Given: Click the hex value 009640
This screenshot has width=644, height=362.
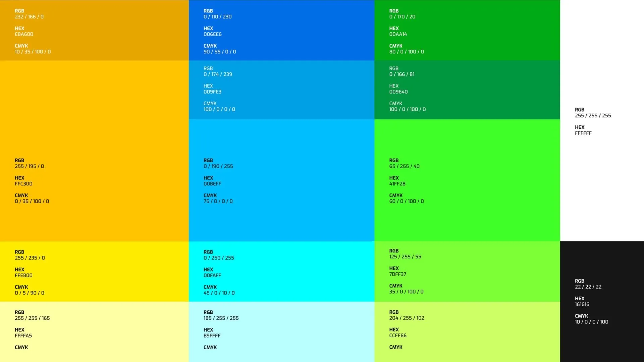Looking at the screenshot, I should pos(398,92).
